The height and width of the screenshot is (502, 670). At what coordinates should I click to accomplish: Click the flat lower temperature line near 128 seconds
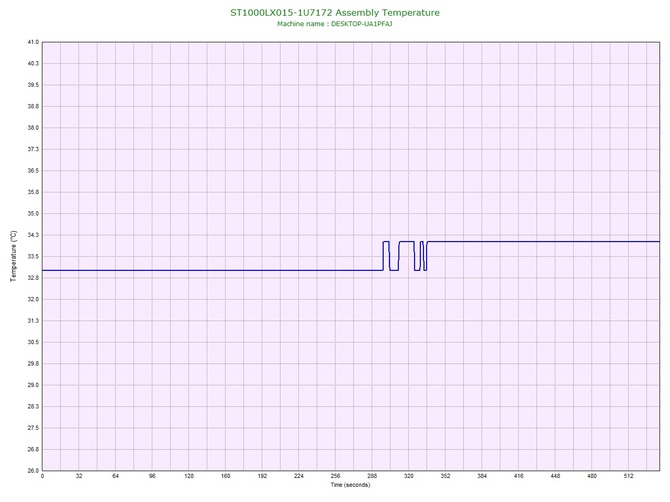(x=189, y=270)
